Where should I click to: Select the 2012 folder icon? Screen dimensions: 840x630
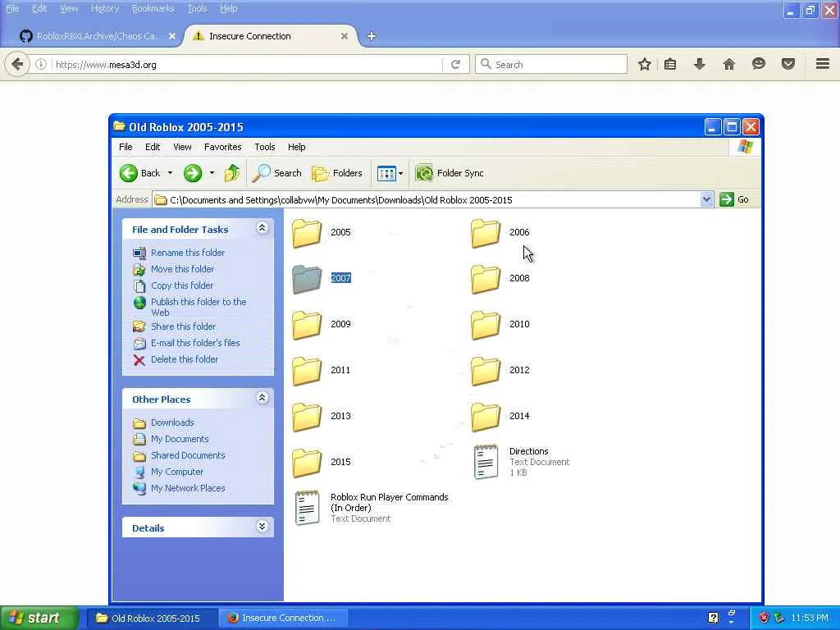tap(486, 372)
